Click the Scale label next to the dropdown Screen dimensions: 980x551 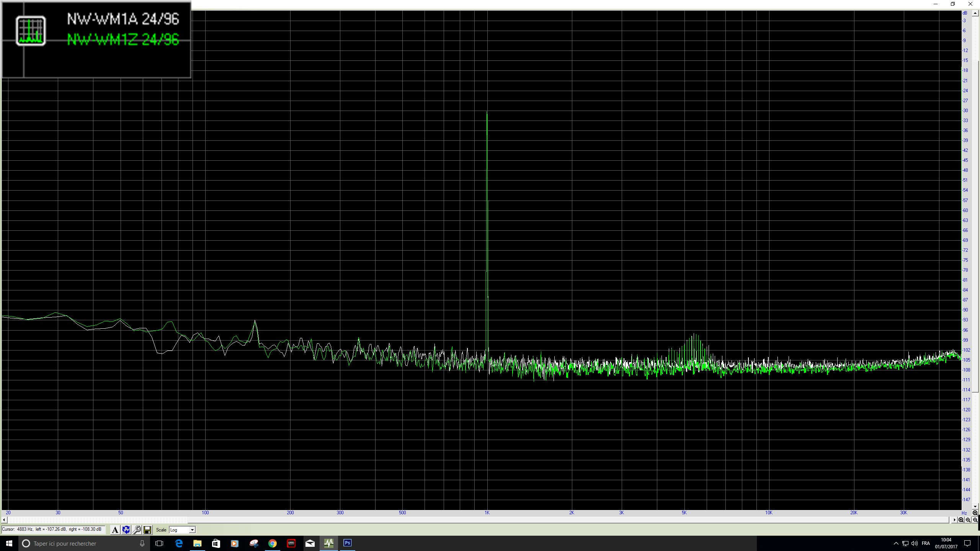161,530
